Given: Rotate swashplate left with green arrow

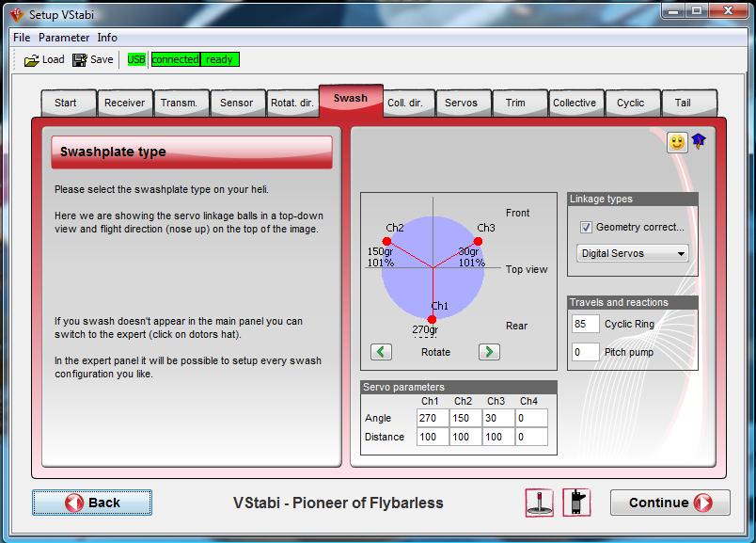Looking at the screenshot, I should [x=381, y=352].
